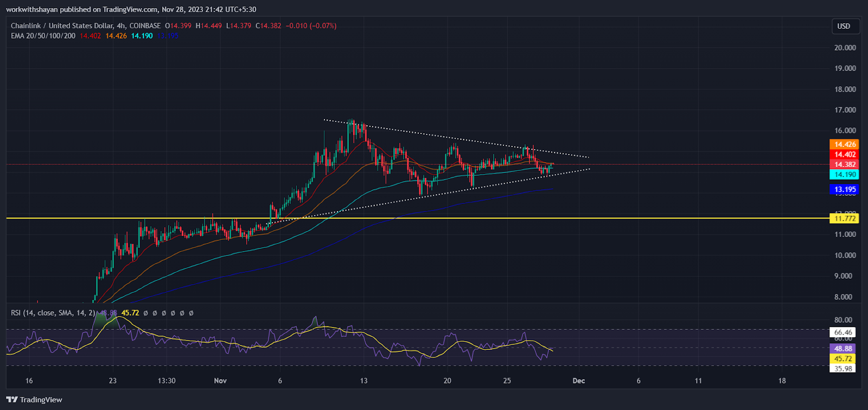
Task: Click the TradingView logo at the bottom left
Action: (x=35, y=400)
